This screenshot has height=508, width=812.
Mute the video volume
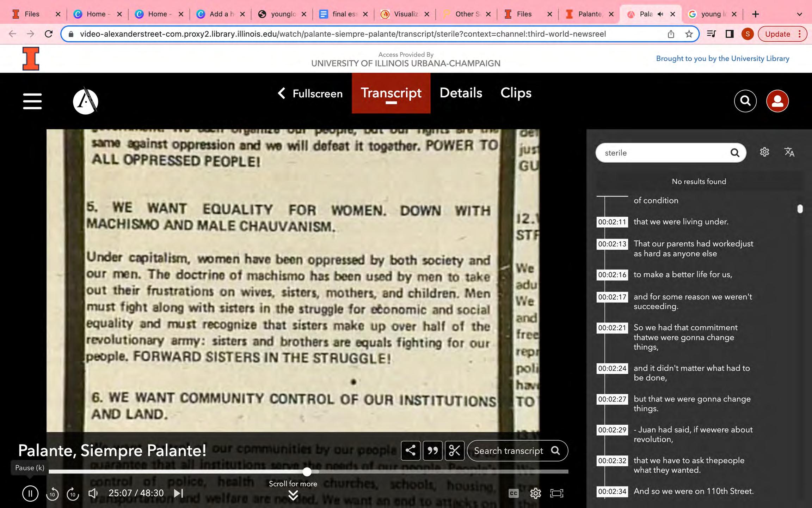tap(93, 493)
